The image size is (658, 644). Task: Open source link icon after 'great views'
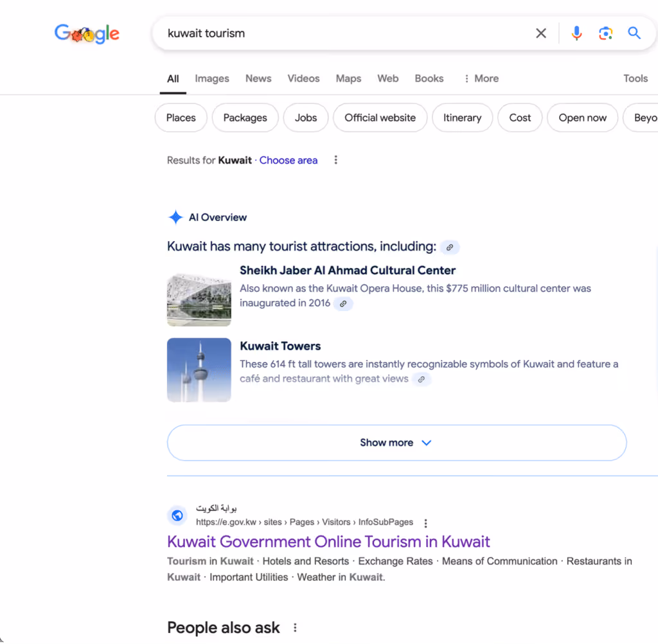(x=422, y=379)
